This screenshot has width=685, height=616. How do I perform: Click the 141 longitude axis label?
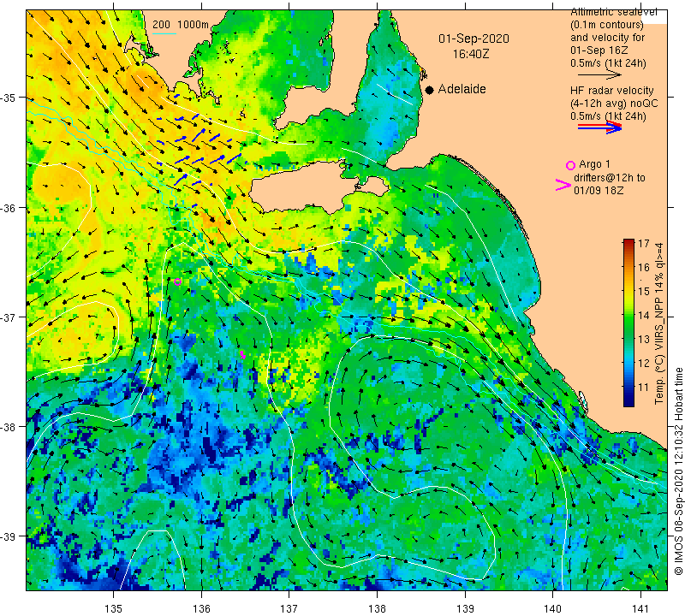pos(640,608)
